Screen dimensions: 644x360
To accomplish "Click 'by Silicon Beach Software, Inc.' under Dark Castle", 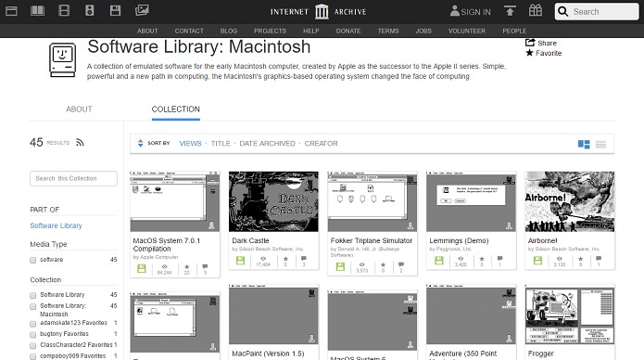I will [268, 249].
